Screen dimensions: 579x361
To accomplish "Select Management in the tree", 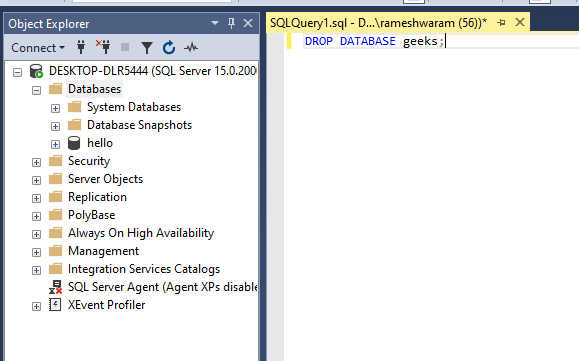I will (x=103, y=251).
